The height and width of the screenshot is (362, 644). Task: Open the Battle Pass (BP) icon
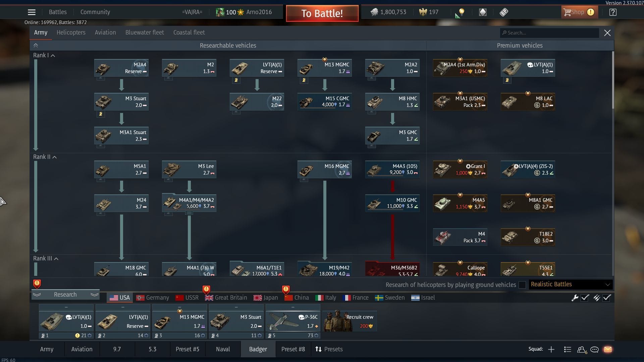click(x=503, y=12)
